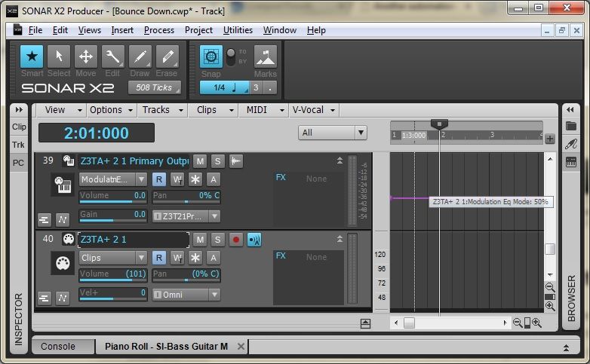Choose the Edit wrench tool
The height and width of the screenshot is (364, 590).
click(x=113, y=57)
